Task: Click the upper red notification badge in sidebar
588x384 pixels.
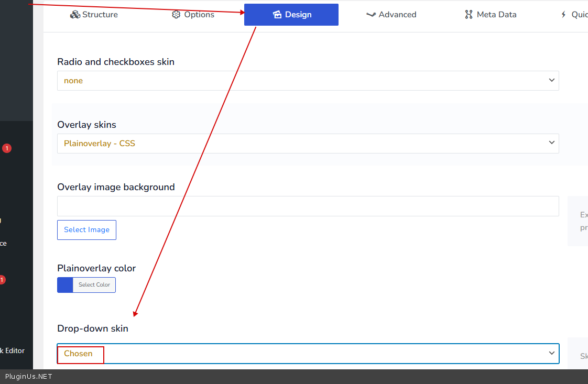Action: (6, 149)
